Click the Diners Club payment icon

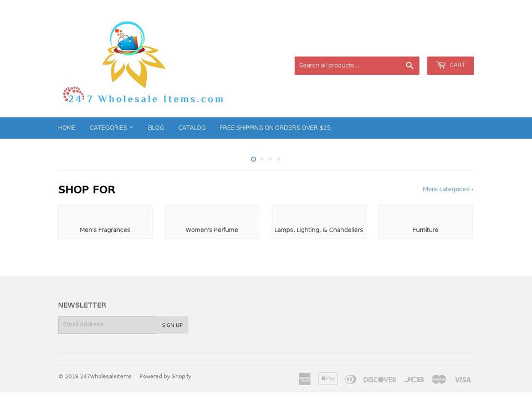(350, 379)
